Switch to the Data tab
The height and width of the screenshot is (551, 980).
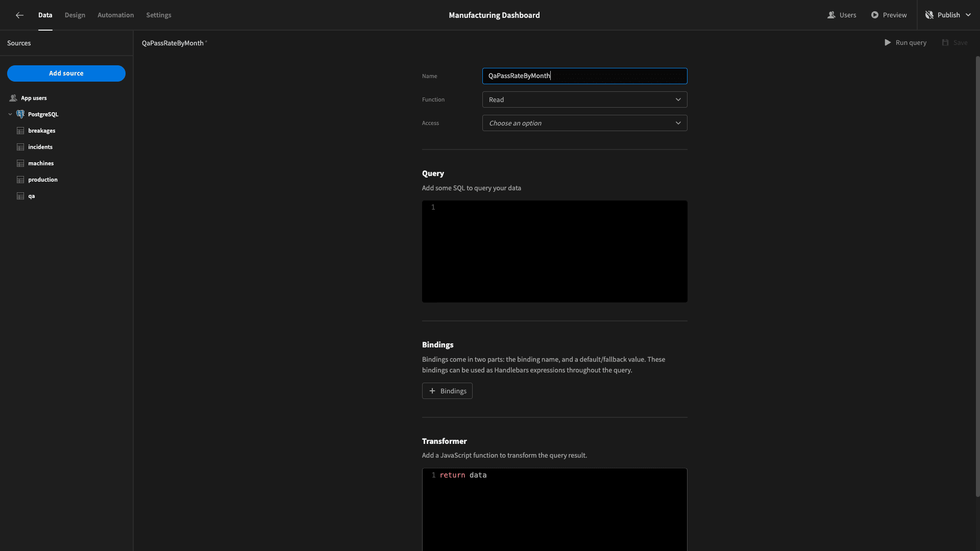click(45, 15)
